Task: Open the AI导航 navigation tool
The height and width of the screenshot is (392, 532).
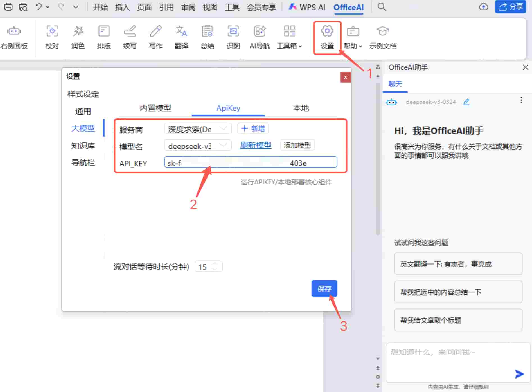Action: 260,37
